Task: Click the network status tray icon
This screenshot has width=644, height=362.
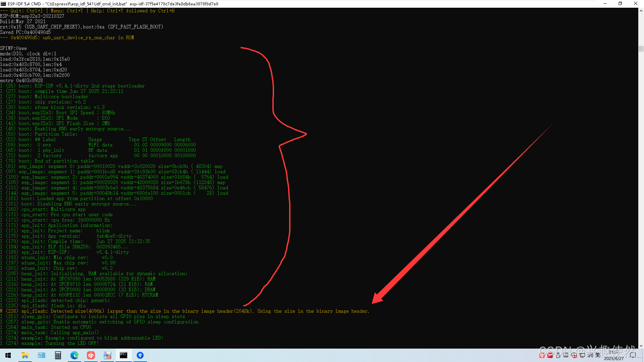Action: click(582, 355)
